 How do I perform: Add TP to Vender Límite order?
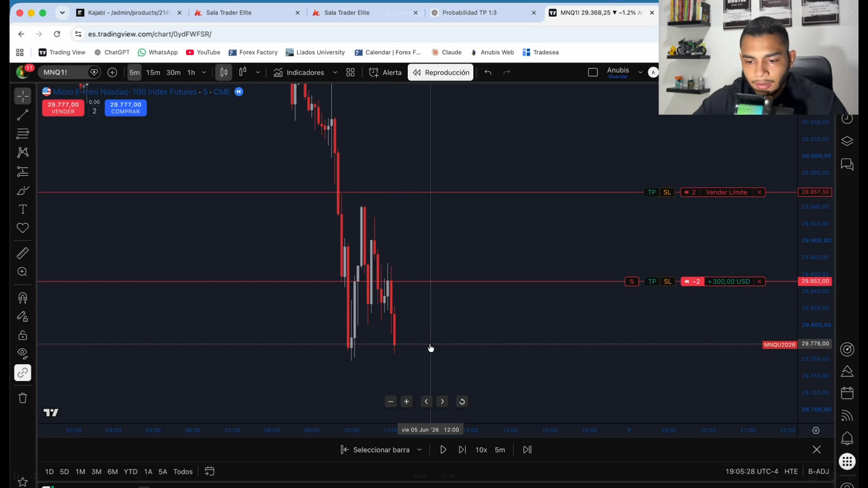pos(652,192)
